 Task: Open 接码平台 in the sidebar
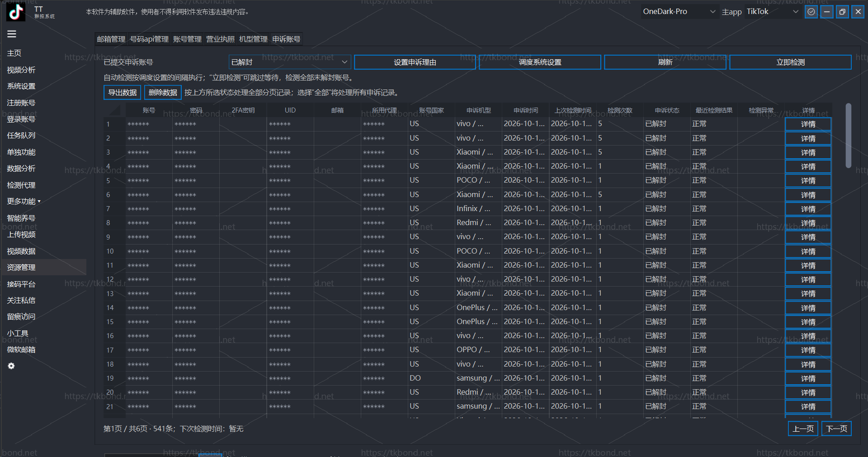click(21, 284)
